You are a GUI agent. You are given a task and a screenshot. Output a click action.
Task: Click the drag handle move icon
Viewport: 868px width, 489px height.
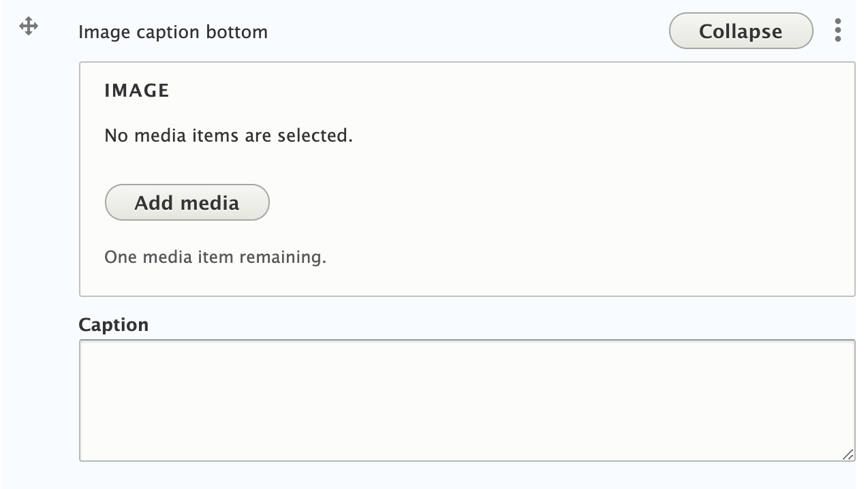point(29,27)
